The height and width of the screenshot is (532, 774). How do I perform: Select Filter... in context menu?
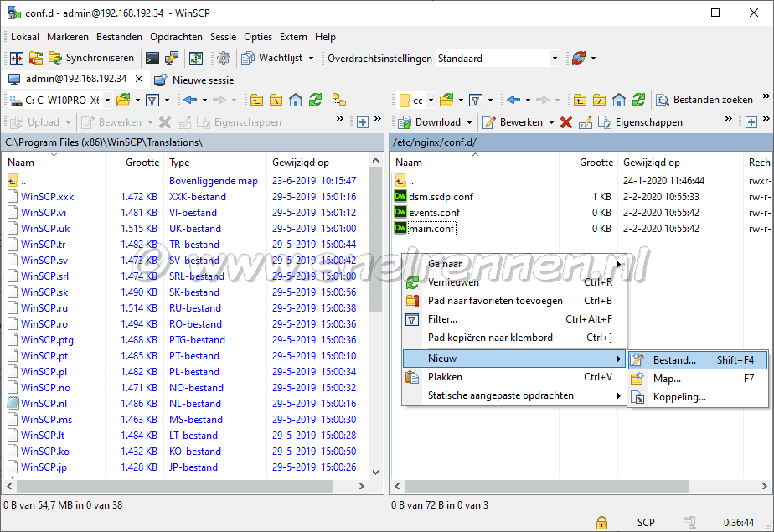pyautogui.click(x=514, y=319)
